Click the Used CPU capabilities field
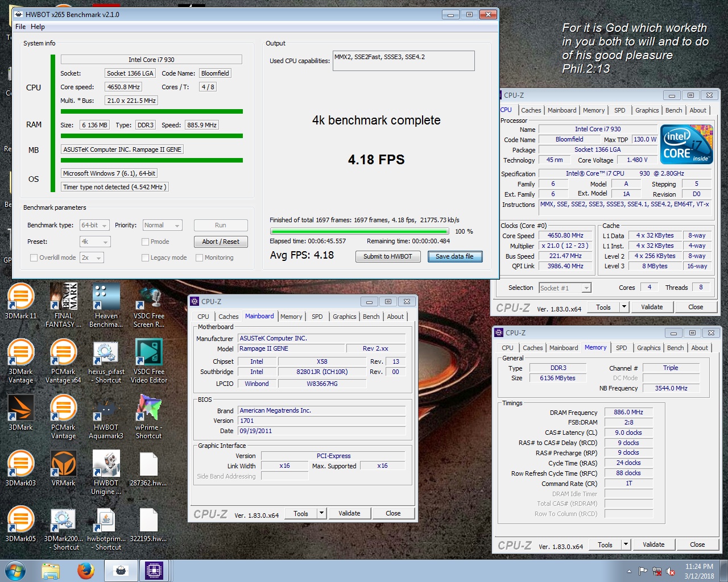The width and height of the screenshot is (728, 582). point(403,61)
